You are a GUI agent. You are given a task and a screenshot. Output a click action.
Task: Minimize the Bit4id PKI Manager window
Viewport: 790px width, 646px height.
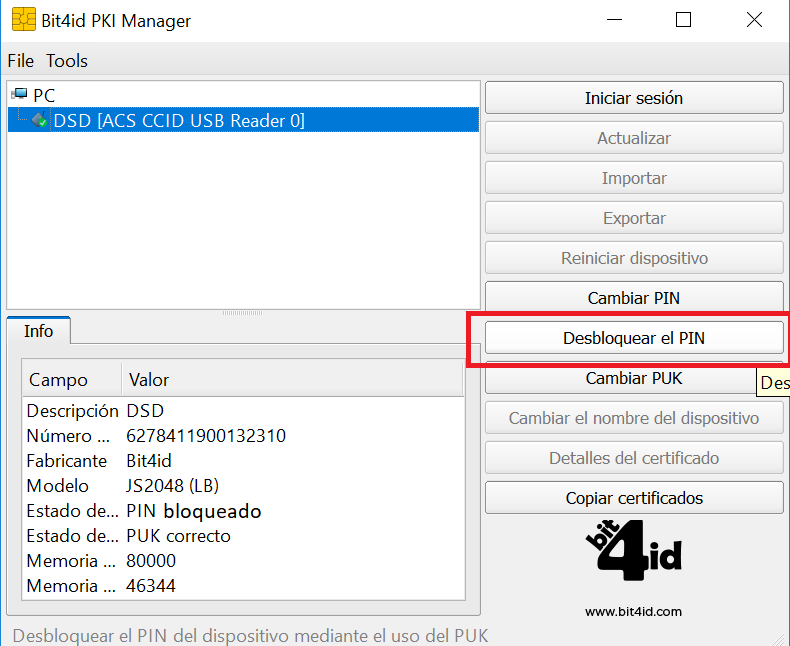(x=614, y=20)
